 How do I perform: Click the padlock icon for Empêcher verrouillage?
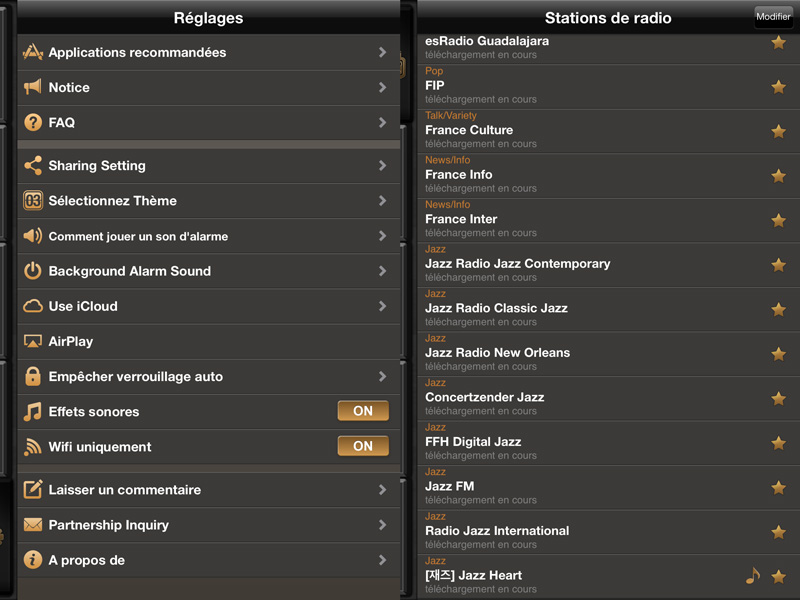coord(33,376)
